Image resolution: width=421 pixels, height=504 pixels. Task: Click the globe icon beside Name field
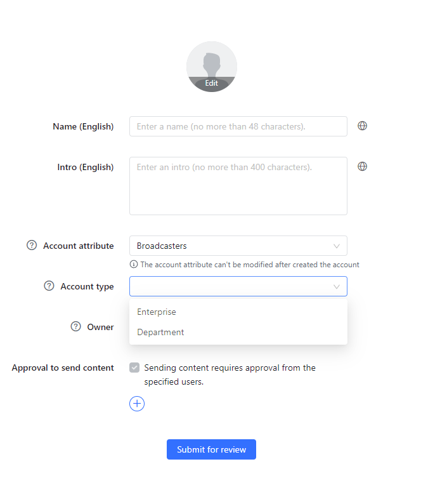[362, 126]
